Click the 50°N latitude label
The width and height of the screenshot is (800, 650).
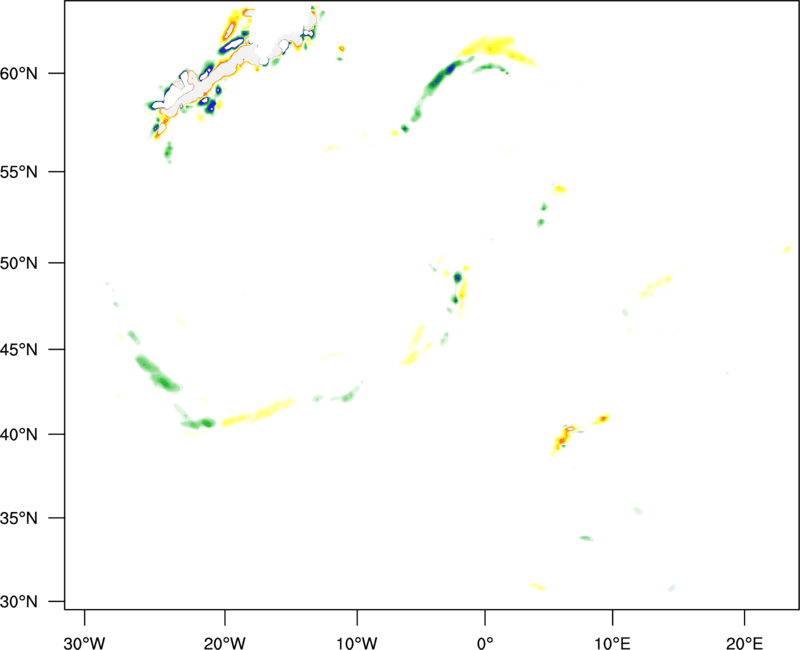point(19,263)
